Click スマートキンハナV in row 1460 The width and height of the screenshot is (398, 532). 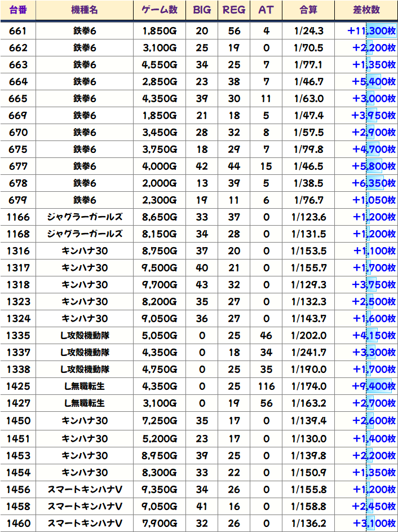tap(85, 523)
